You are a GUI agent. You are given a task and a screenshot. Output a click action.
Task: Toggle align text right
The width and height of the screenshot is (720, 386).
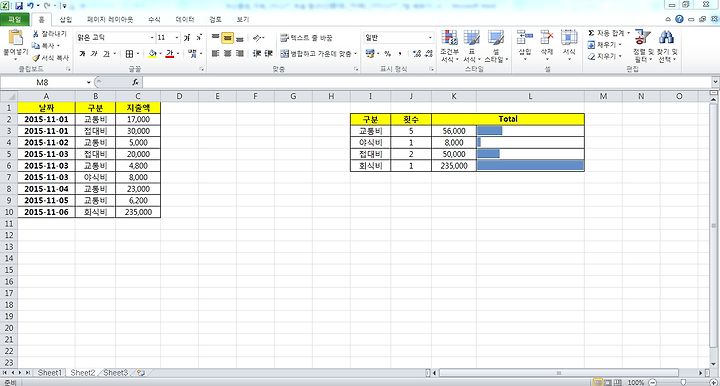point(239,54)
